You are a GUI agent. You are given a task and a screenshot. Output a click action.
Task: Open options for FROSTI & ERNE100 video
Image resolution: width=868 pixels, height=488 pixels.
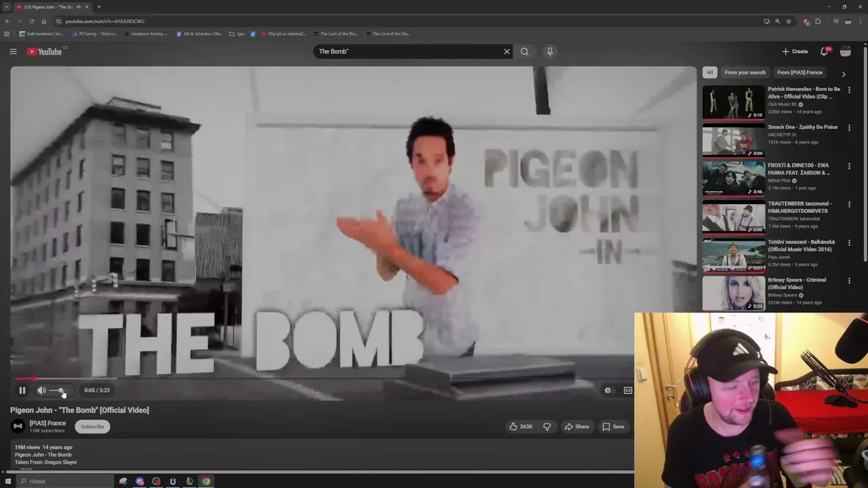[x=849, y=166]
